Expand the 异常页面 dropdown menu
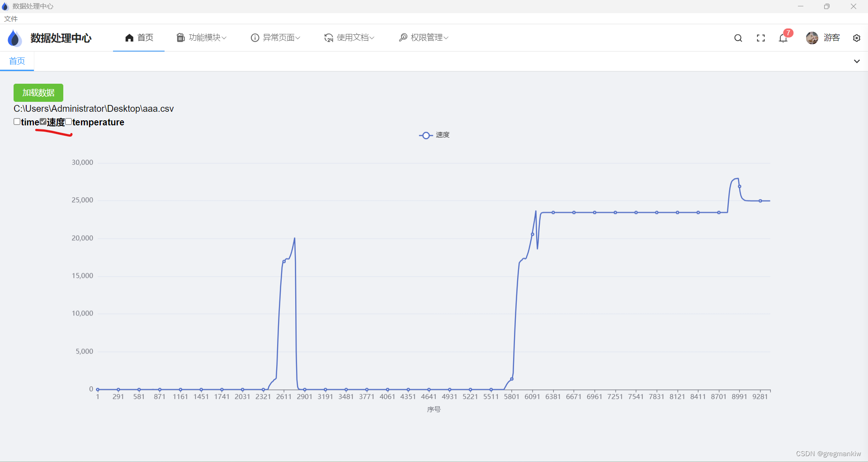 (276, 38)
